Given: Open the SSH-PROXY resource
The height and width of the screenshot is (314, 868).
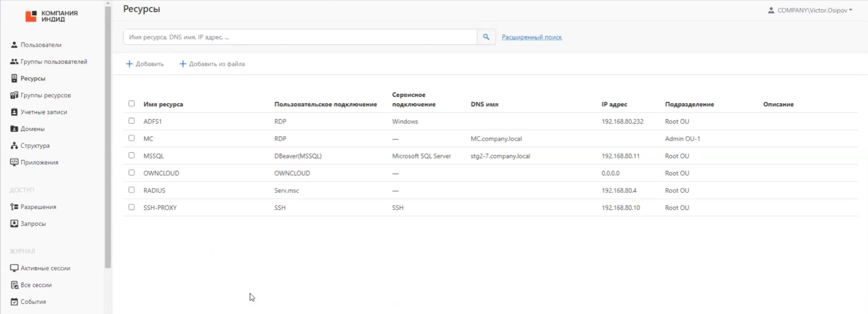Looking at the screenshot, I should point(160,208).
